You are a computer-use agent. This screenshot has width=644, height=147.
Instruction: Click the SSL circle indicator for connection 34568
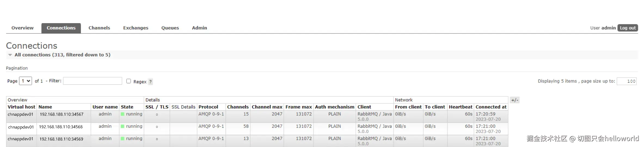[157, 127]
